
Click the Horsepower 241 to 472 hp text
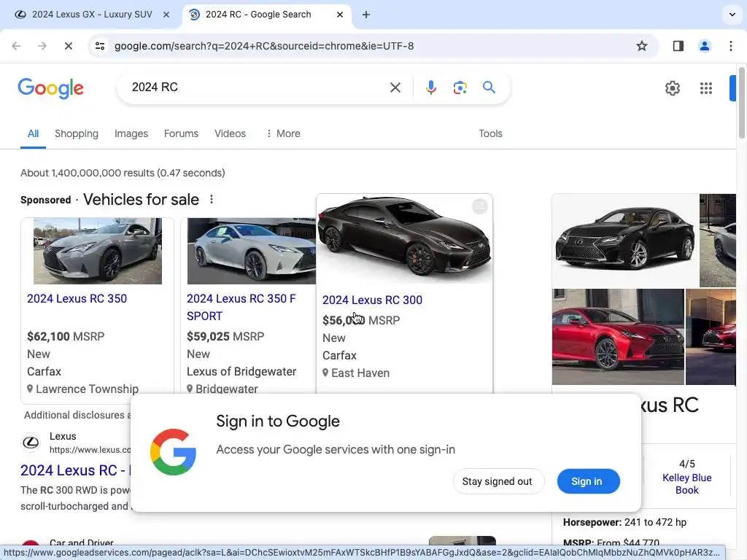point(624,522)
